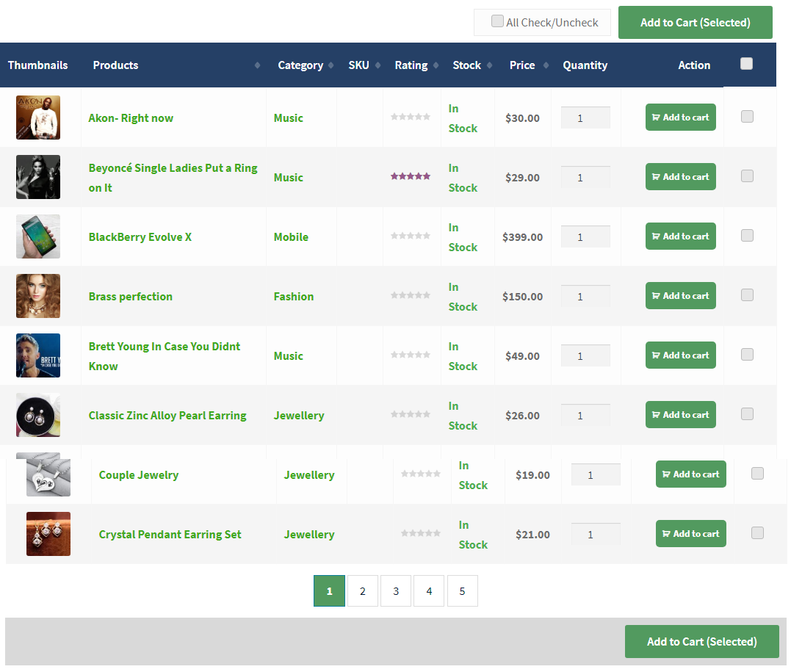Toggle All Check/Uncheck checkbox
791x672 pixels.
click(497, 21)
